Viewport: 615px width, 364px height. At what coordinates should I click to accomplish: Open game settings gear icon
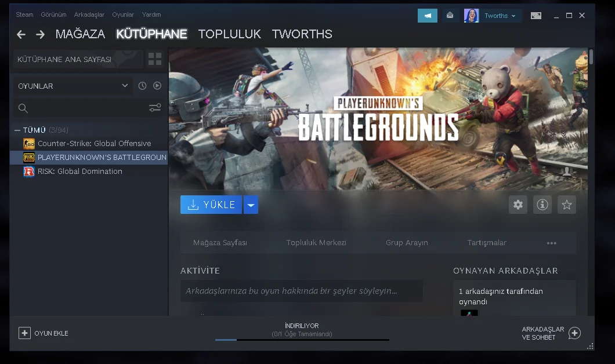[518, 205]
